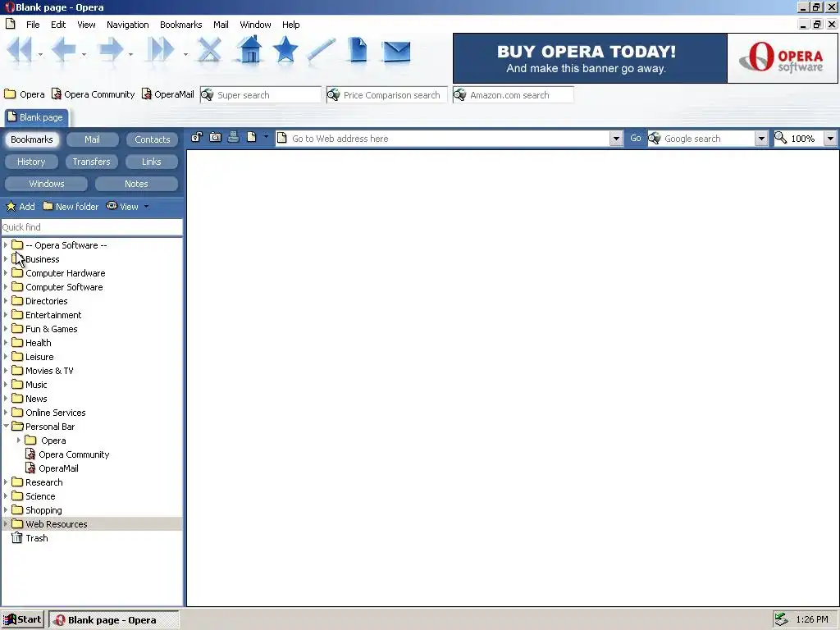This screenshot has height=630, width=840.
Task: Open the Home page icon
Action: [249, 50]
